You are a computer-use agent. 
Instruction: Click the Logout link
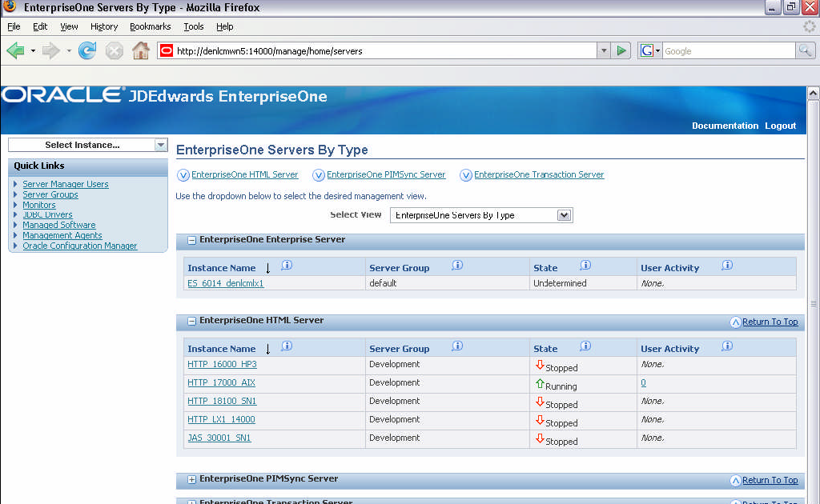780,126
